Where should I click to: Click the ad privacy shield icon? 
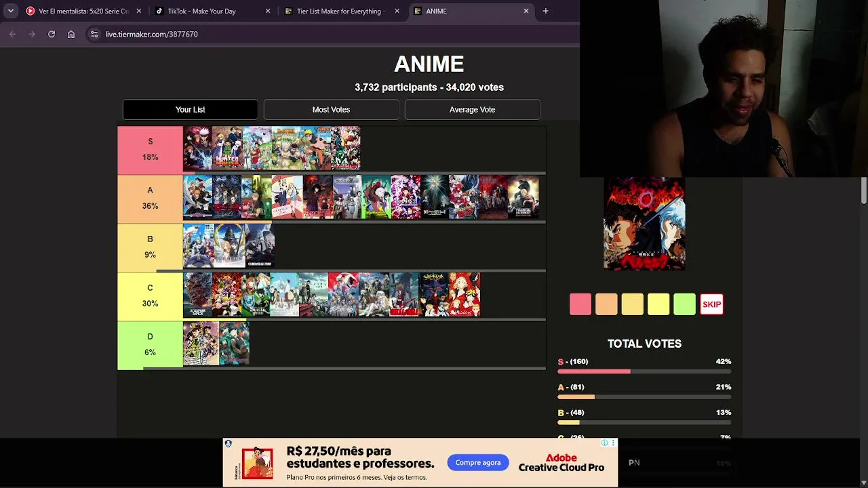(x=229, y=444)
